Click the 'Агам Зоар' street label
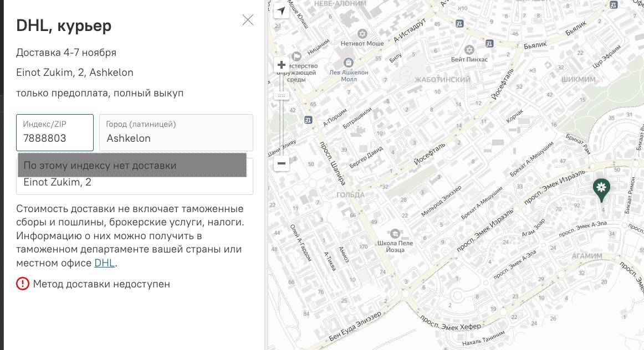 [x=533, y=227]
